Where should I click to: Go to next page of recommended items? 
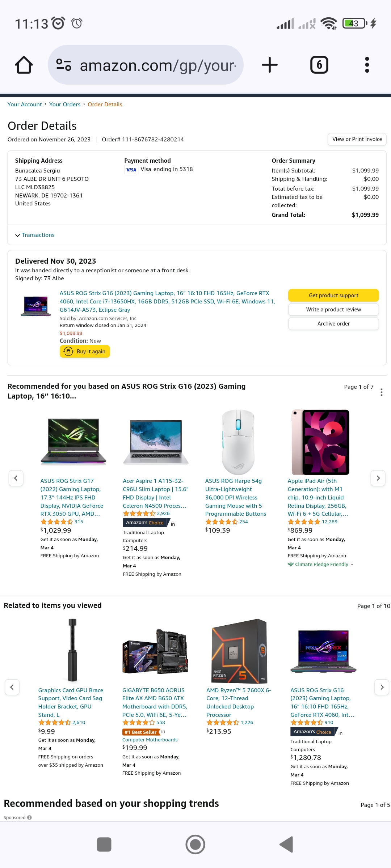378,478
